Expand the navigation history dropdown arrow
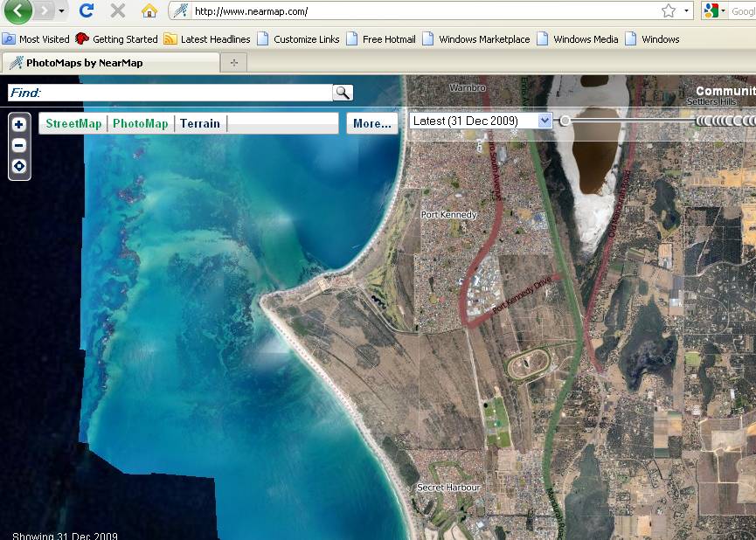 (61, 10)
